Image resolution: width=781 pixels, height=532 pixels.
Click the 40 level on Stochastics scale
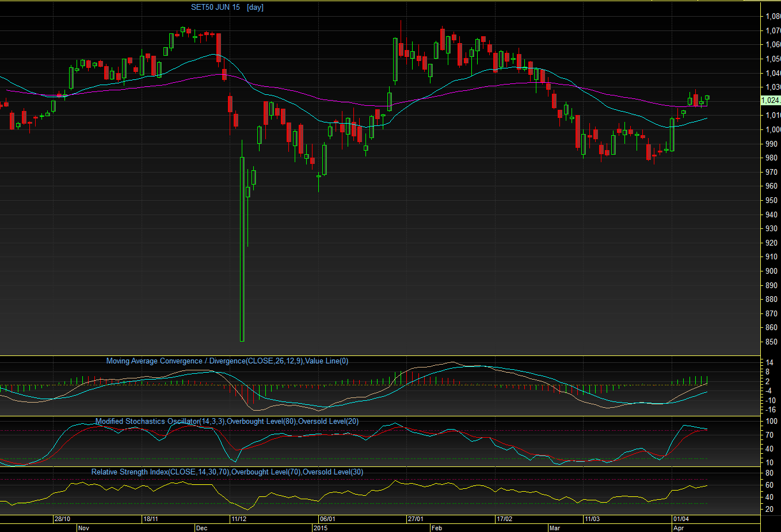pos(769,449)
